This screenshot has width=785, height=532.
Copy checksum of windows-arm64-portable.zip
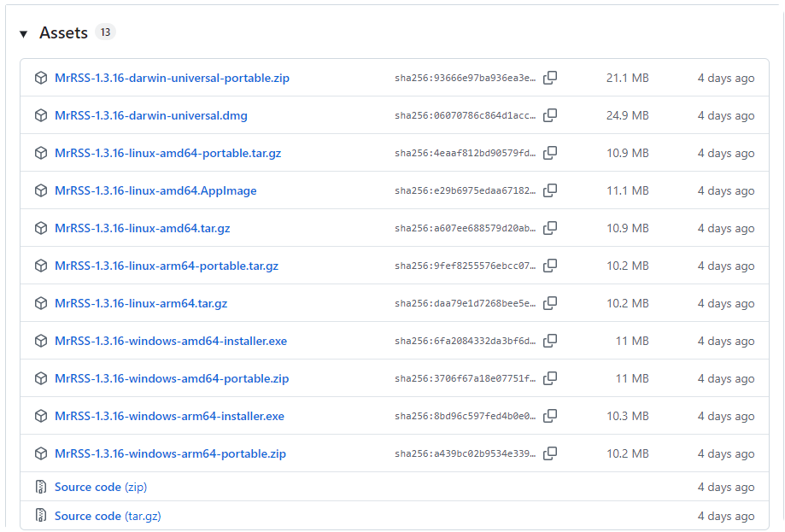[x=550, y=453]
